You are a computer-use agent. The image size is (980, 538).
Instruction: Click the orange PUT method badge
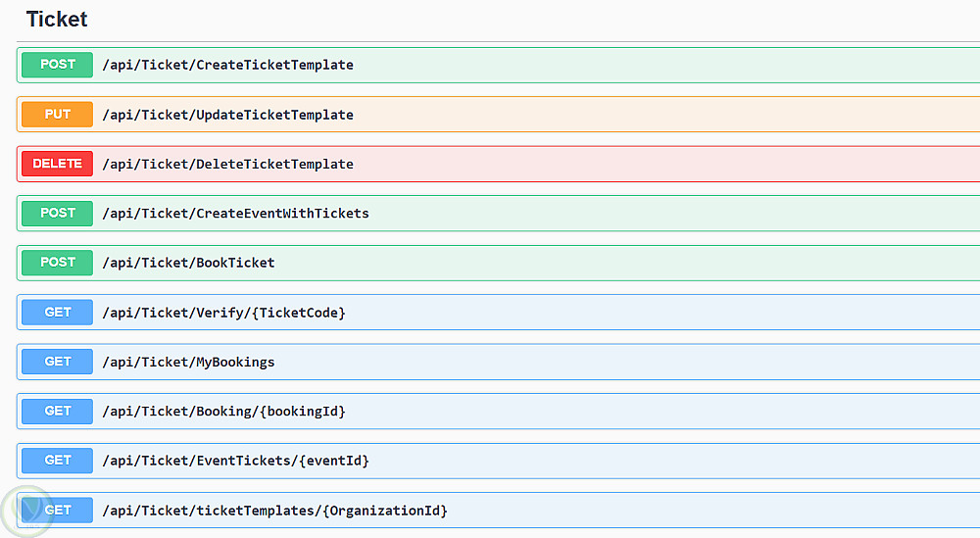pos(58,115)
